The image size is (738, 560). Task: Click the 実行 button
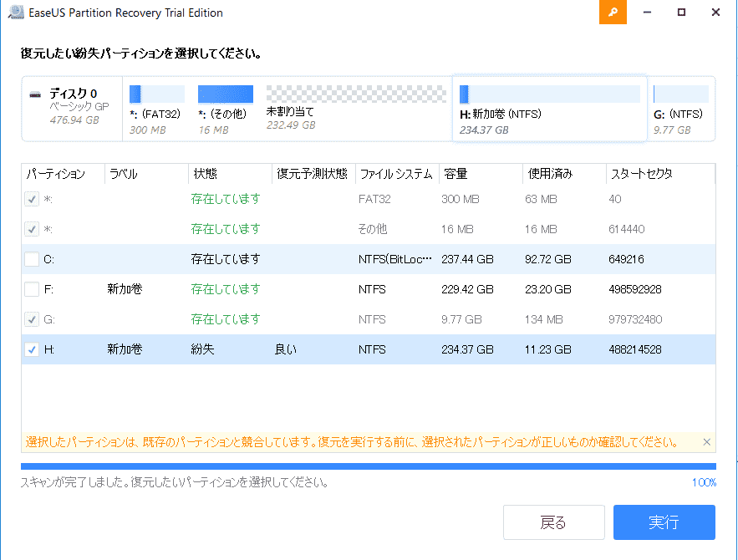pos(664,522)
